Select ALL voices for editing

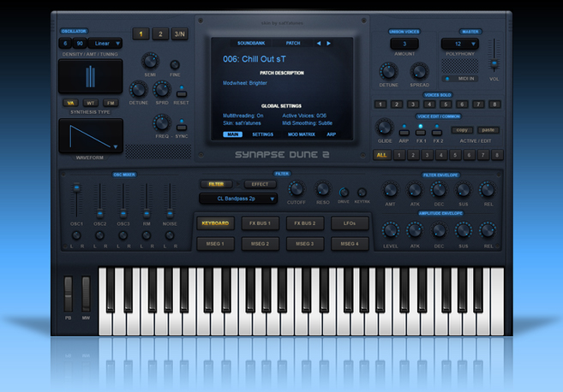point(381,155)
